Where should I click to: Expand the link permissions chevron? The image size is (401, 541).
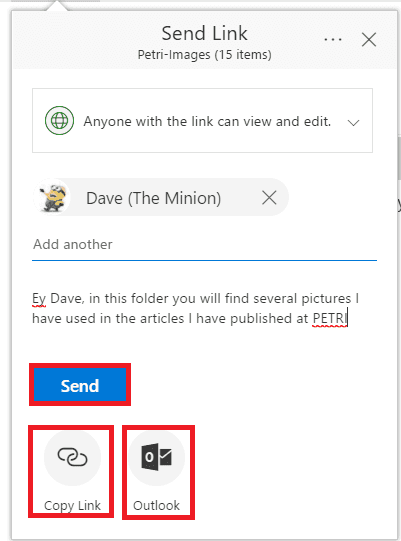pyautogui.click(x=353, y=122)
